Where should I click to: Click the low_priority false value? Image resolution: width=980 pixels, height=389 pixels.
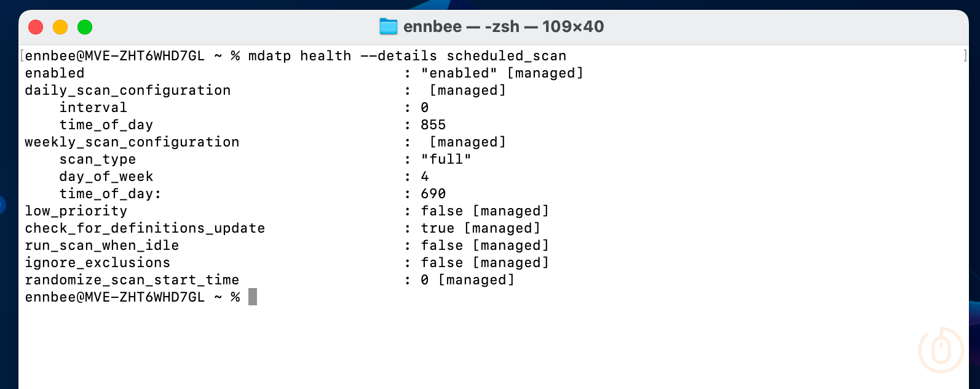pyautogui.click(x=441, y=211)
